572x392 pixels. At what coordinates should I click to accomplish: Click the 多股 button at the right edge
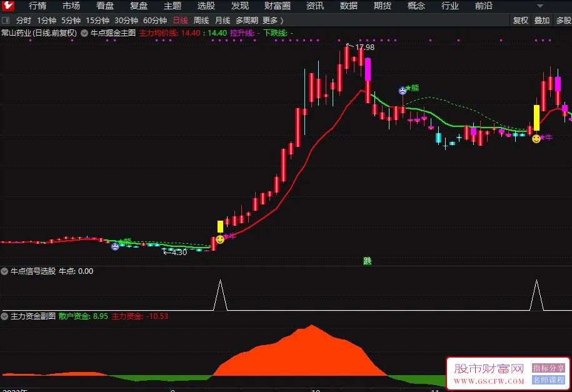pyautogui.click(x=563, y=21)
